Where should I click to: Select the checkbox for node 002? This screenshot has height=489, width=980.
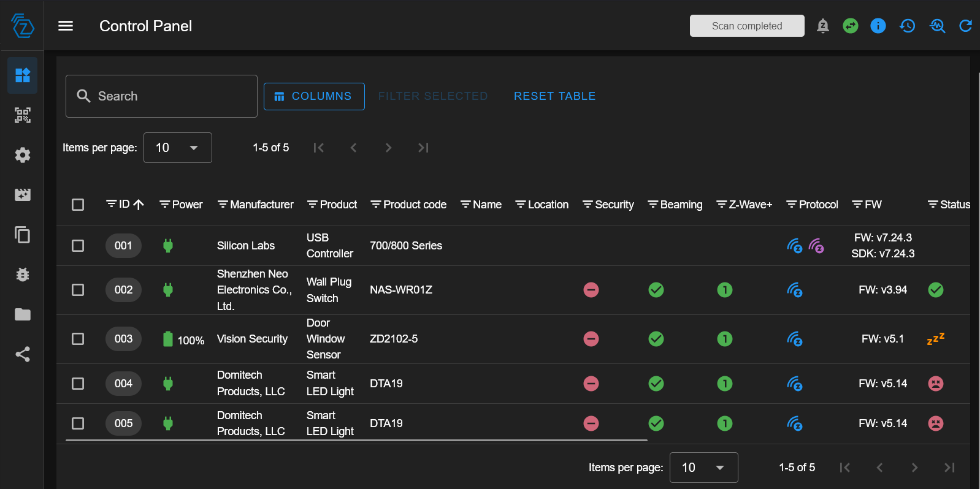click(78, 290)
